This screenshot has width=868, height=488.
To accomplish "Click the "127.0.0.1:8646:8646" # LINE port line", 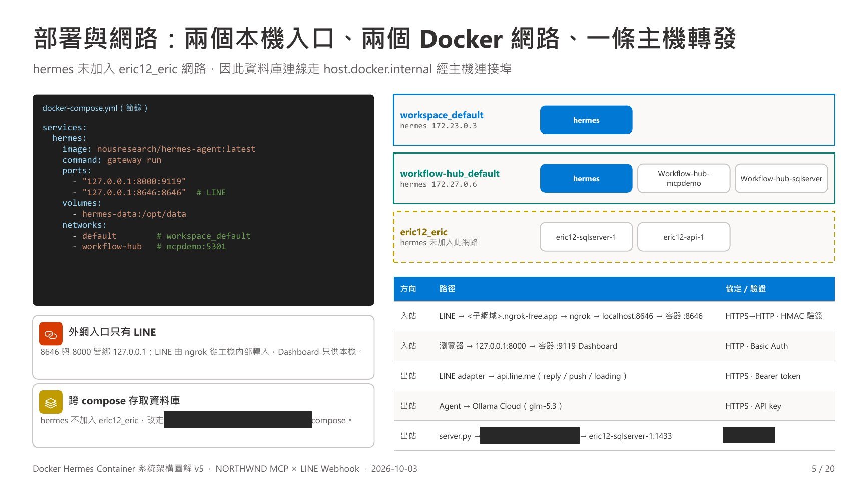I will [149, 192].
